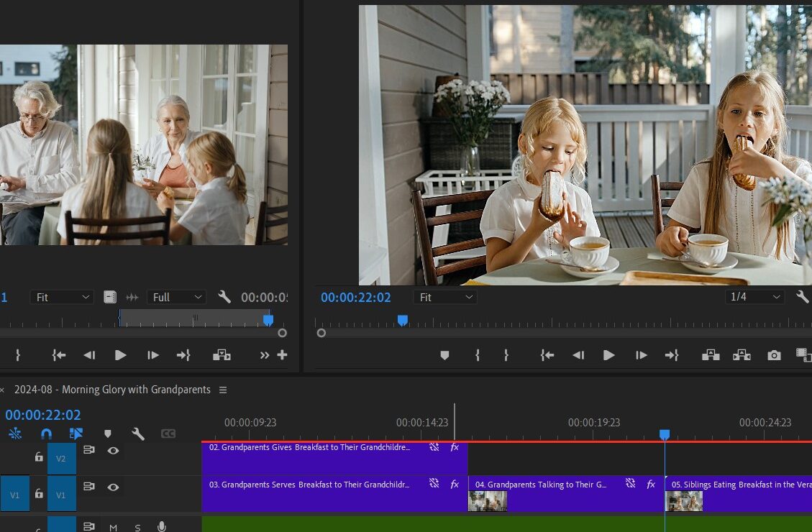Toggle V1 source patching
Image resolution: width=812 pixels, height=532 pixels.
click(14, 495)
